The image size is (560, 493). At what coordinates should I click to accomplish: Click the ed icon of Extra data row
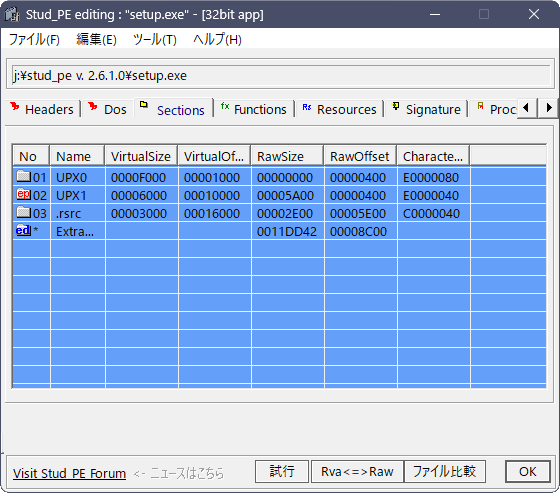tap(23, 230)
